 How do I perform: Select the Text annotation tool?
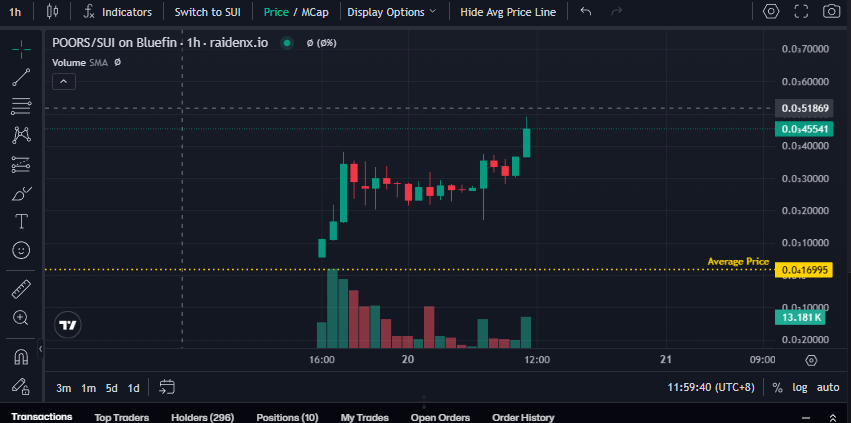21,222
